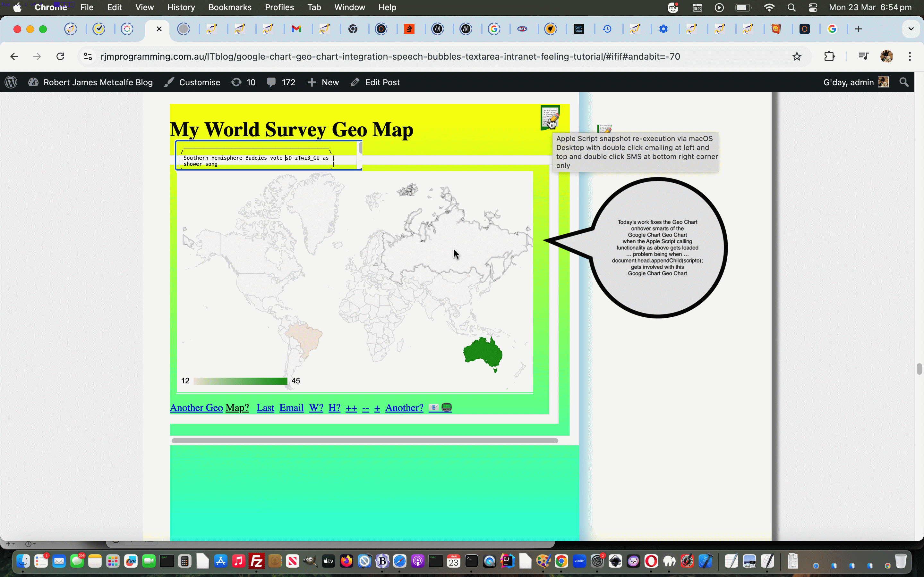This screenshot has height=577, width=924.
Task: Reload the current page
Action: pos(60,56)
